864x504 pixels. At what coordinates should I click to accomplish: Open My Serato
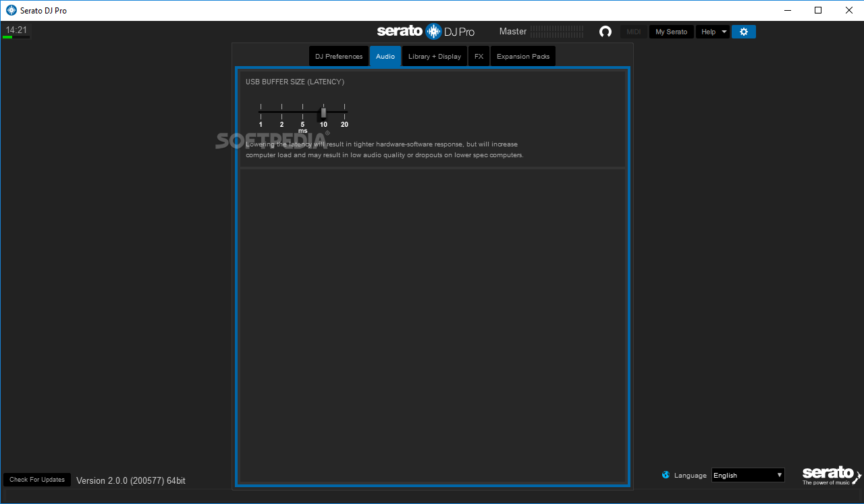click(x=672, y=32)
